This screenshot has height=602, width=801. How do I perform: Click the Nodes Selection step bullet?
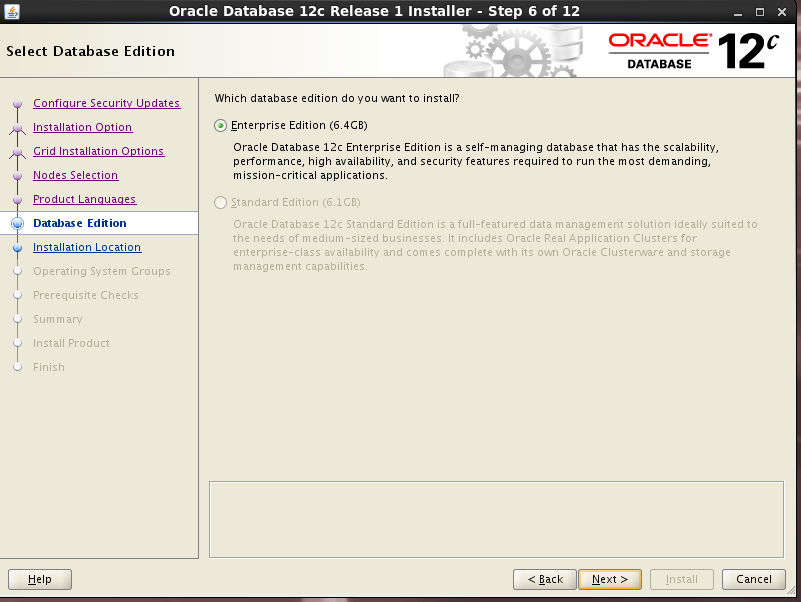[17, 176]
